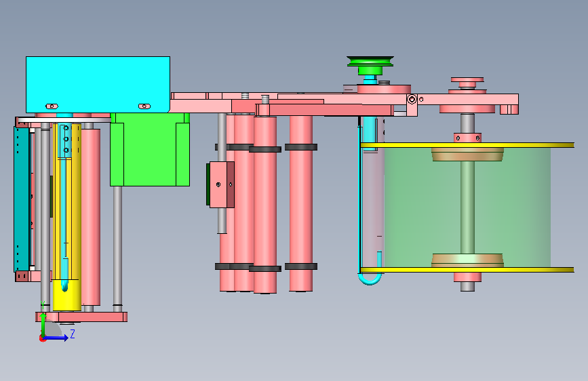588x381 pixels.
Task: Pick the pink clamp block on gray rod
Action: point(222,184)
